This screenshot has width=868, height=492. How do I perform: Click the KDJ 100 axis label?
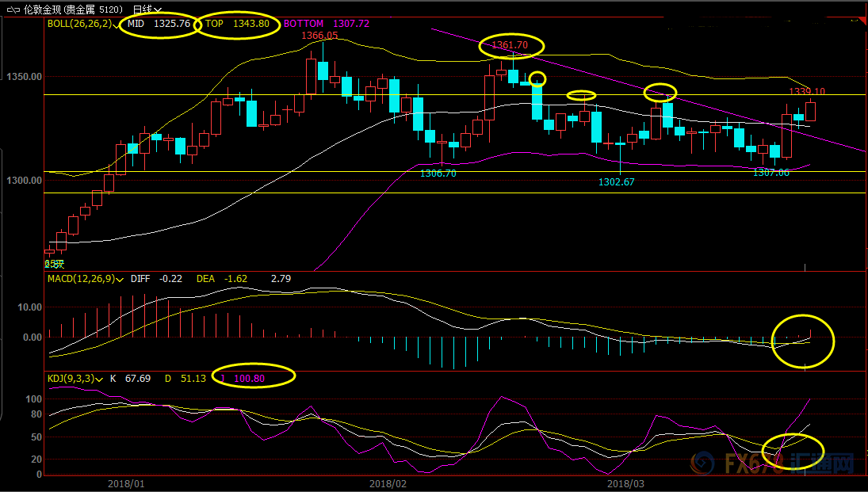click(x=34, y=399)
